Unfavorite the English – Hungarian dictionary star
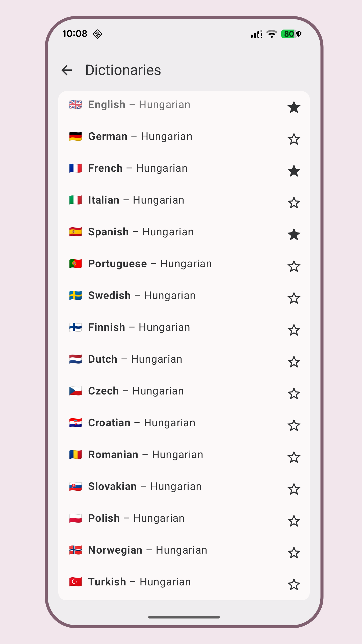Screen dimensions: 362x644 click(294, 107)
